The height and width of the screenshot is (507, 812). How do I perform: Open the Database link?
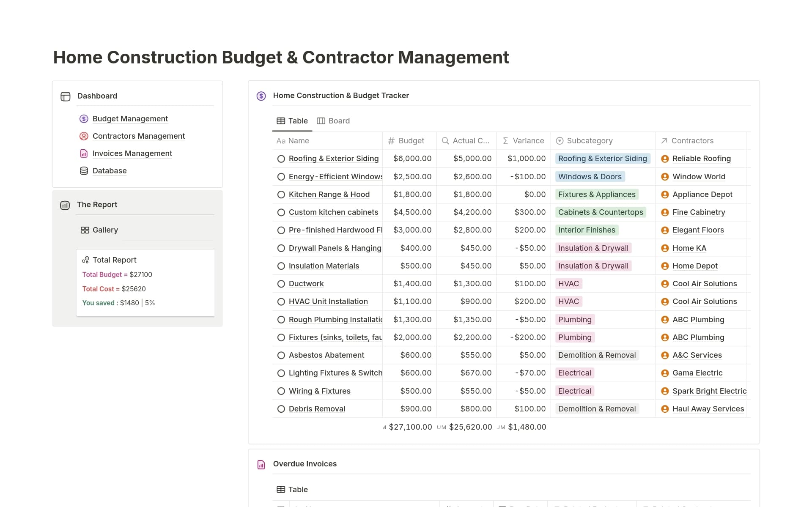click(109, 171)
